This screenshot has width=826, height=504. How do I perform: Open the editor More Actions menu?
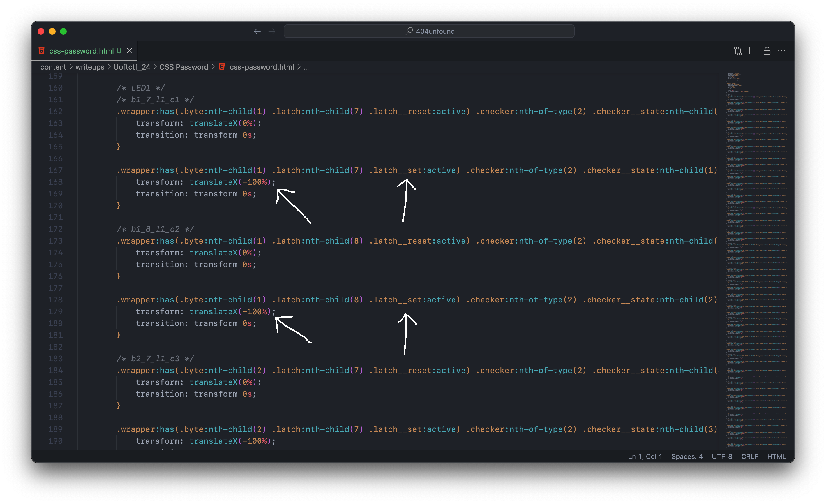pyautogui.click(x=781, y=51)
